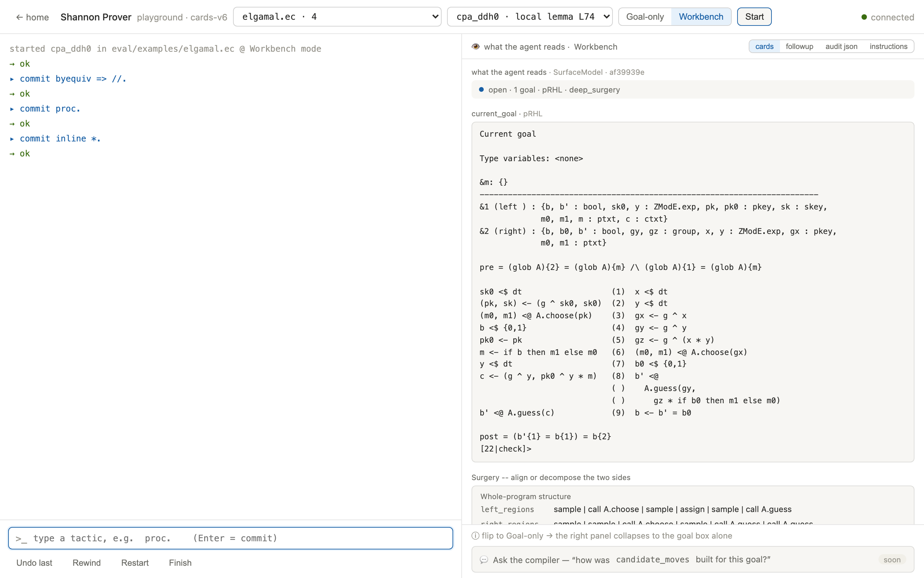Click the 'Type variables: <none>' line

point(531,158)
